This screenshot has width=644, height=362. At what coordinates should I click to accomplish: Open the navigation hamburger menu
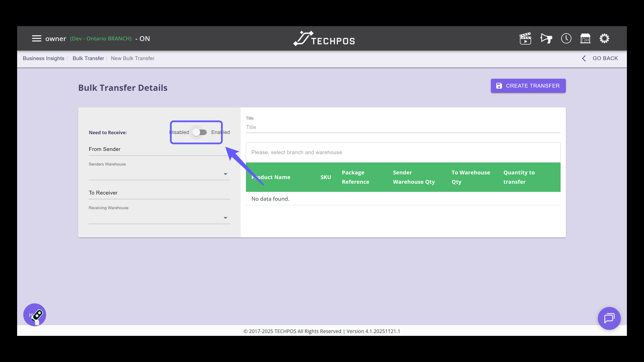(x=37, y=38)
